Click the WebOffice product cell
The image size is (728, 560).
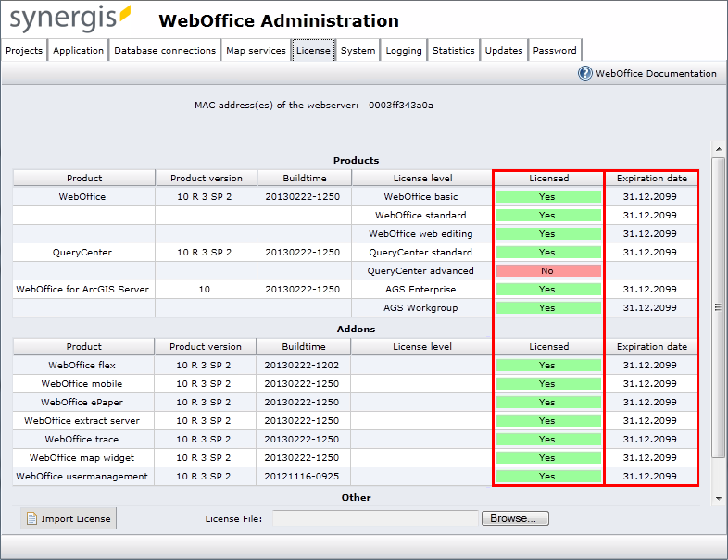coord(82,197)
